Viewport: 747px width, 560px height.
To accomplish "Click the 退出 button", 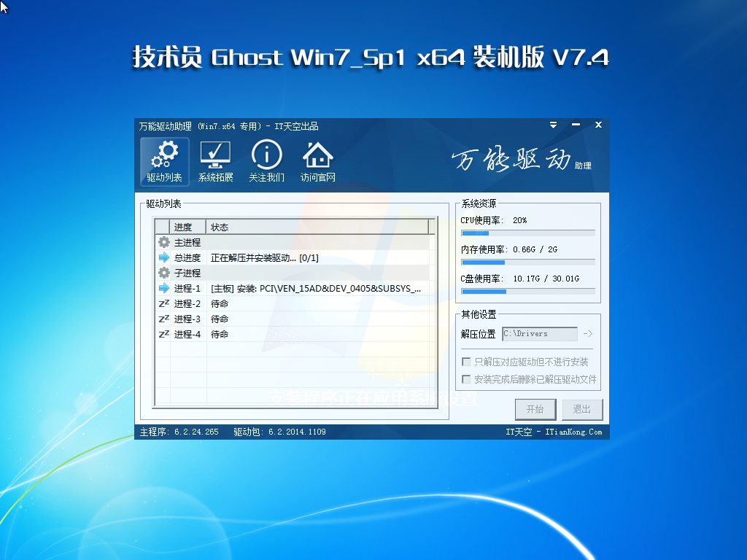I will [x=582, y=410].
